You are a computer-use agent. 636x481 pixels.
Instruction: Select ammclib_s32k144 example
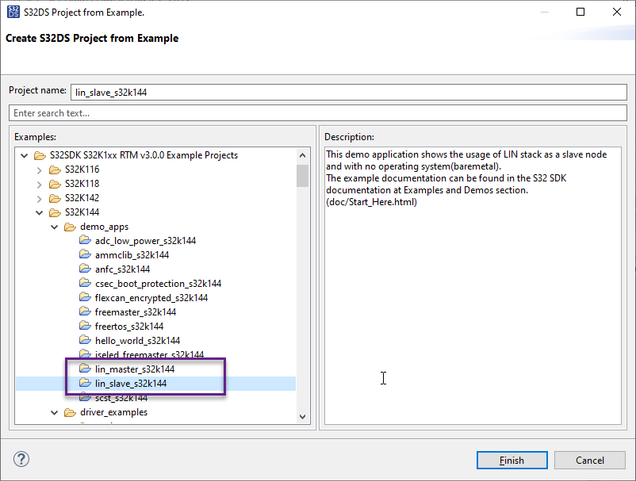point(132,255)
